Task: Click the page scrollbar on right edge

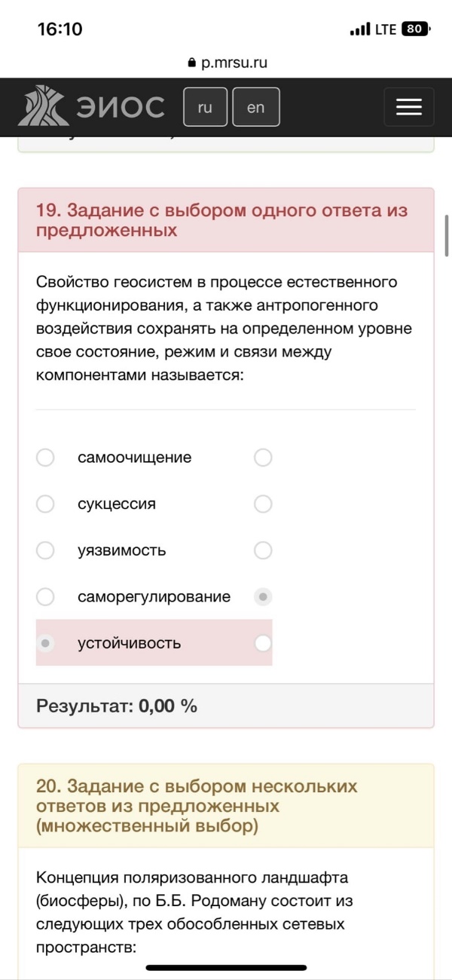Action: coord(447,234)
